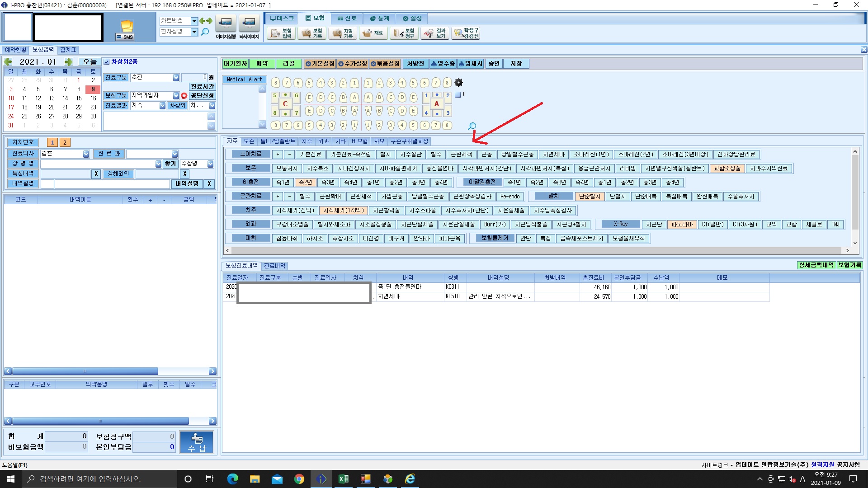This screenshot has width=868, height=488.
Task: Open 결과보기 results view tool
Action: 435,33
